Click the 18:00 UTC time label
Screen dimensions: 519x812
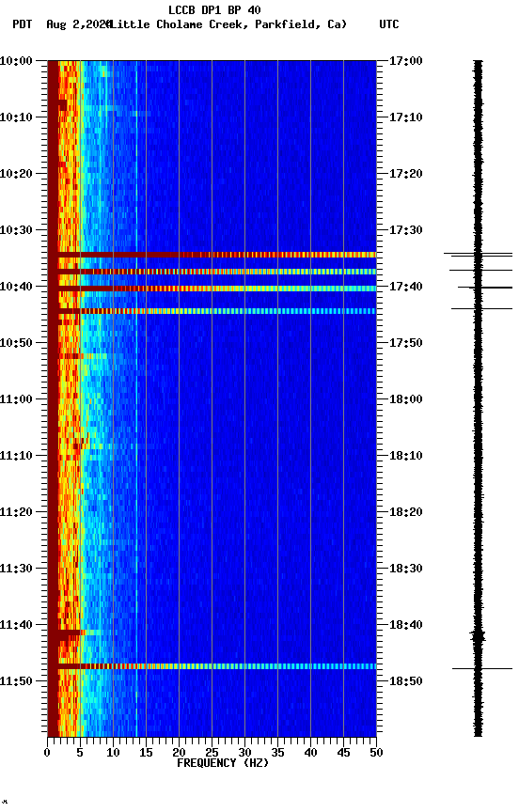pos(405,399)
